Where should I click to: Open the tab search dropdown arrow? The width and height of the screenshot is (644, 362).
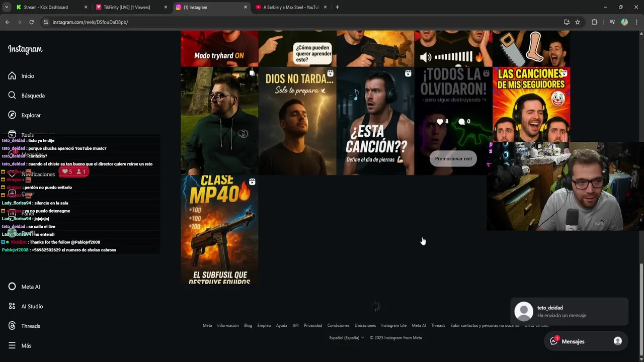7,7
